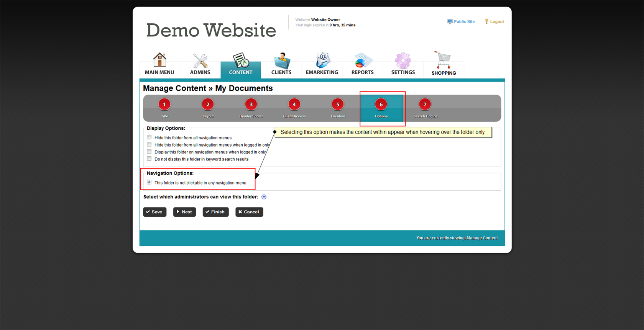Enable Hide this folder from all navigation menus
The image size is (644, 330).
(x=149, y=137)
